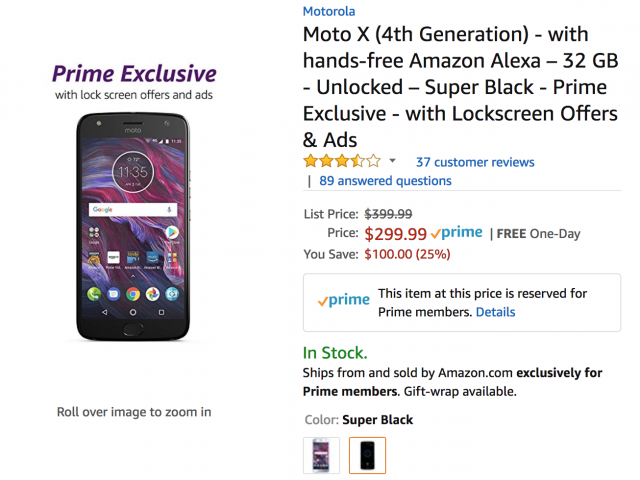Screen dimensions: 640x480
Task: Select the Super Black color swatch
Action: [367, 455]
